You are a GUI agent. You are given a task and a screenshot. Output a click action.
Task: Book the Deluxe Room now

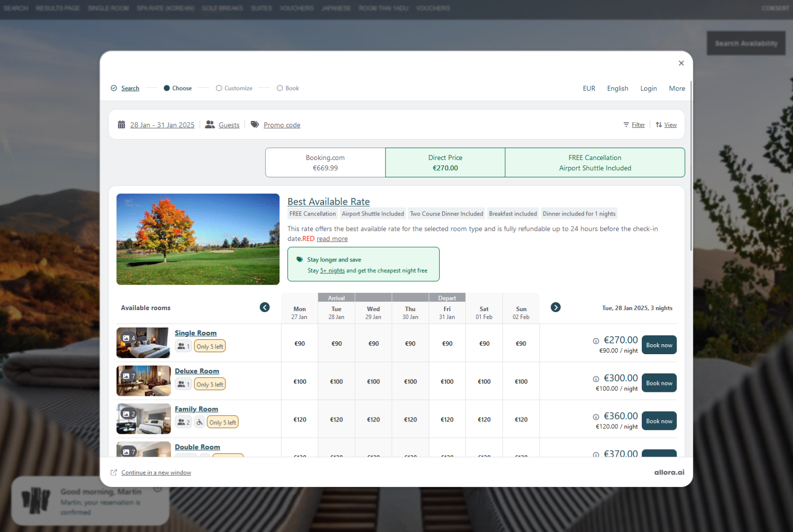(659, 383)
